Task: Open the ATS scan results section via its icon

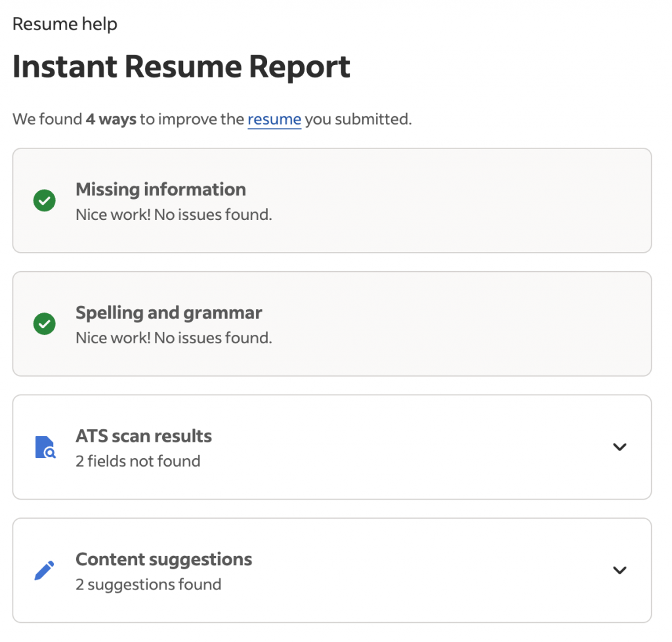Action: [44, 446]
